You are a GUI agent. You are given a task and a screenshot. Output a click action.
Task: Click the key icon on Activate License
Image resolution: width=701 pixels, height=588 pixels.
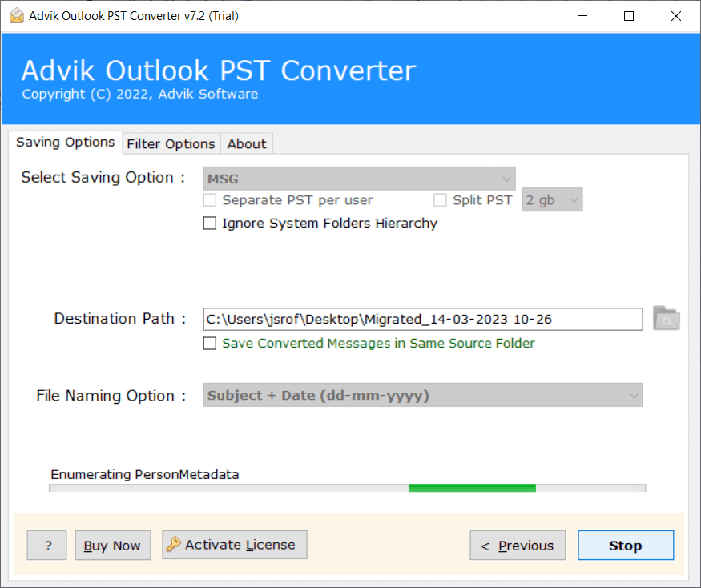pyautogui.click(x=174, y=544)
